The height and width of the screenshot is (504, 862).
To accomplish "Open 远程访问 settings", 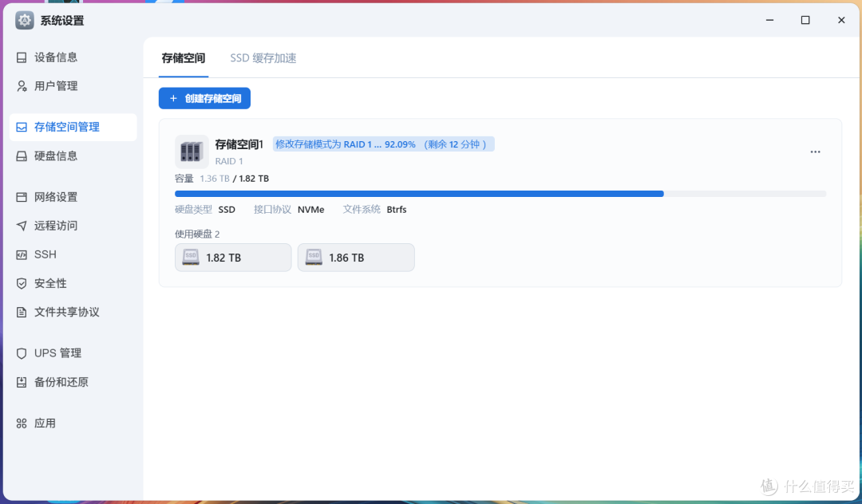I will point(73,226).
